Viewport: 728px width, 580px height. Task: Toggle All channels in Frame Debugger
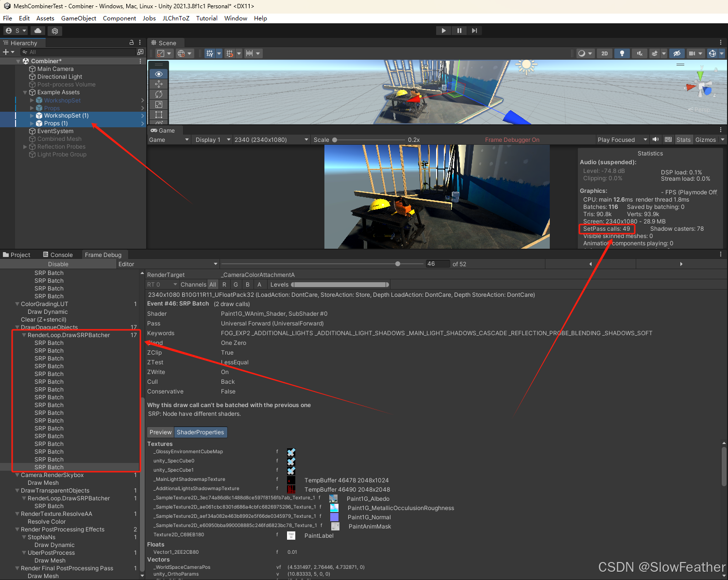point(213,285)
